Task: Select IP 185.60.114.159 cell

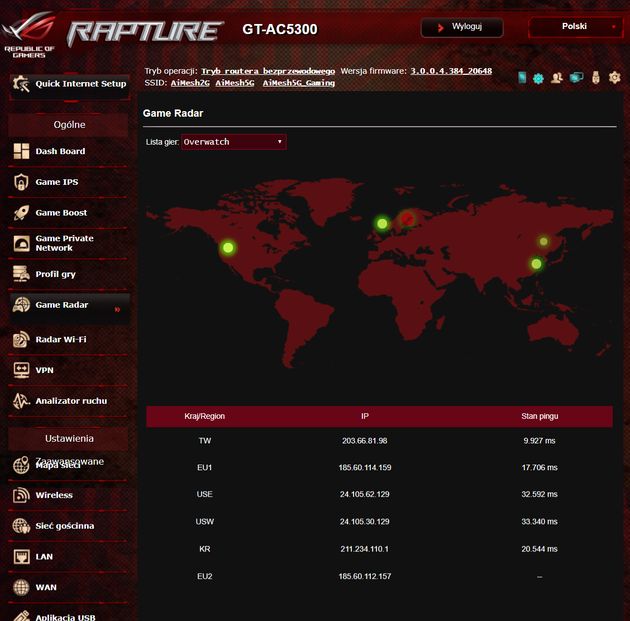Action: (365, 468)
